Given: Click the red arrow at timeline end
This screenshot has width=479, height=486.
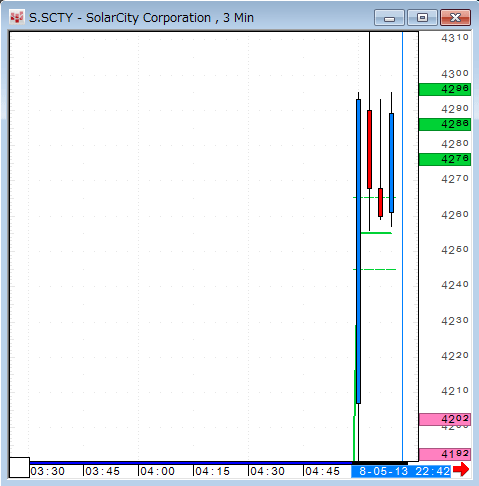Looking at the screenshot, I should tap(461, 470).
